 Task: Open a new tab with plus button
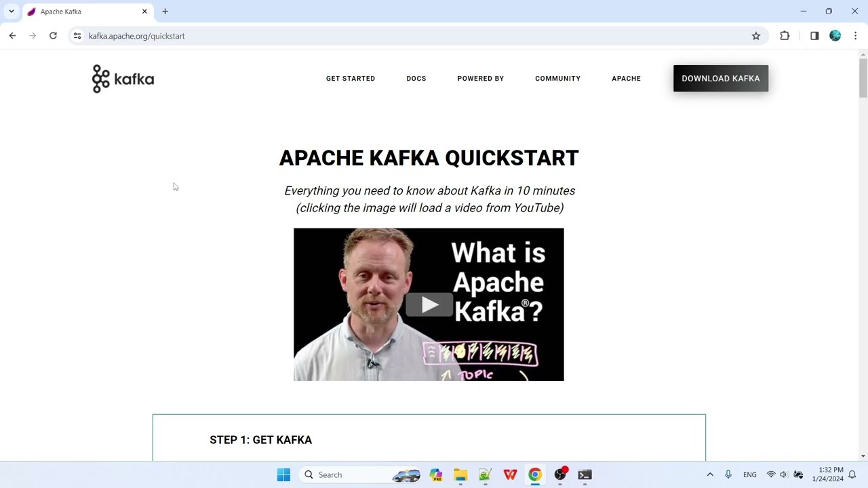165,12
